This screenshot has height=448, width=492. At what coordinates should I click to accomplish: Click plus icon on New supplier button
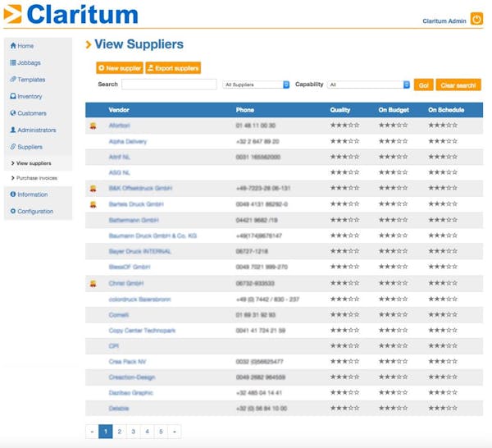101,68
